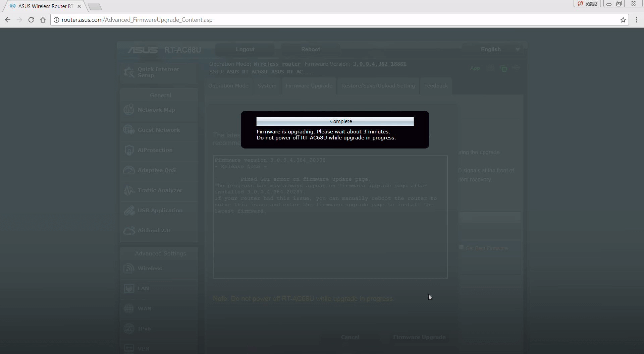The height and width of the screenshot is (354, 644).
Task: Open VPN settings icon
Action: (x=129, y=349)
